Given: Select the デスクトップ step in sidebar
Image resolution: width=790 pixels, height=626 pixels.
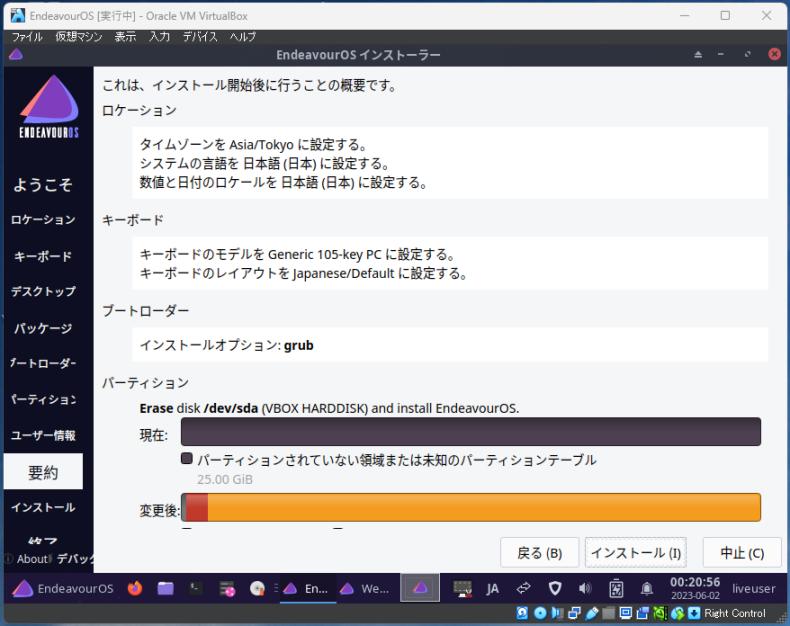Looking at the screenshot, I should (x=43, y=291).
